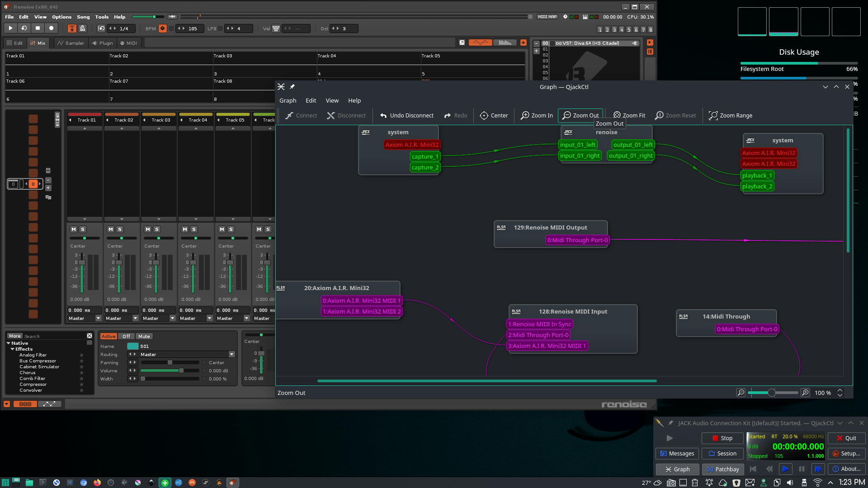The image size is (868, 488).
Task: Mute Track 01 in the mixer
Action: point(74,230)
